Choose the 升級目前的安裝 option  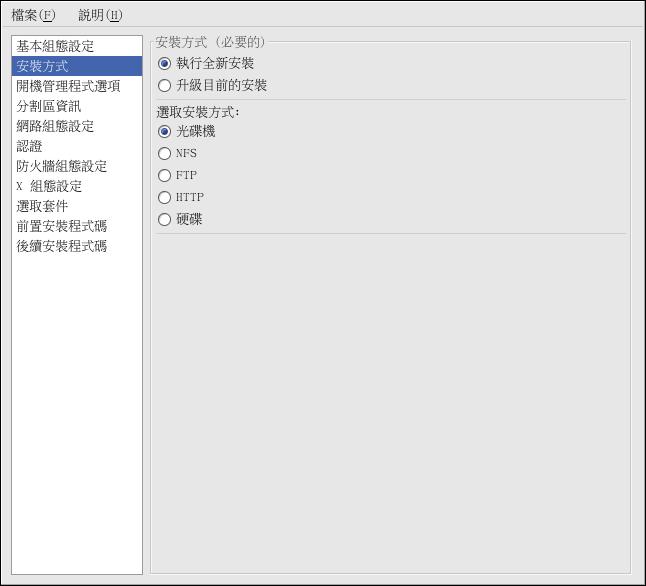(165, 86)
